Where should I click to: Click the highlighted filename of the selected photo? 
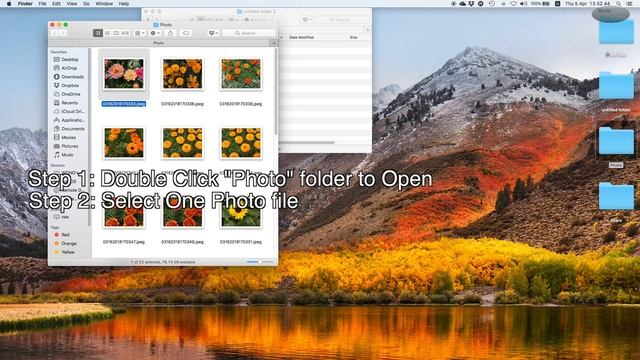[x=124, y=104]
